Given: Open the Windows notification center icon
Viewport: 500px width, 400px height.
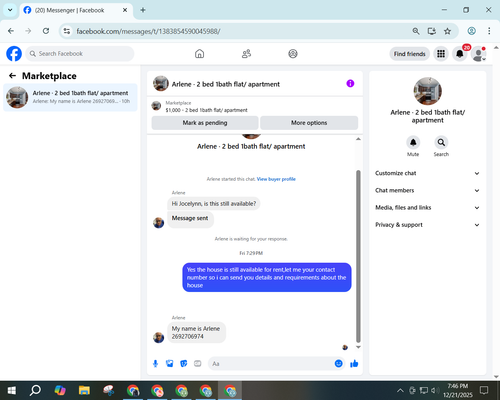Looking at the screenshot, I should (x=484, y=390).
